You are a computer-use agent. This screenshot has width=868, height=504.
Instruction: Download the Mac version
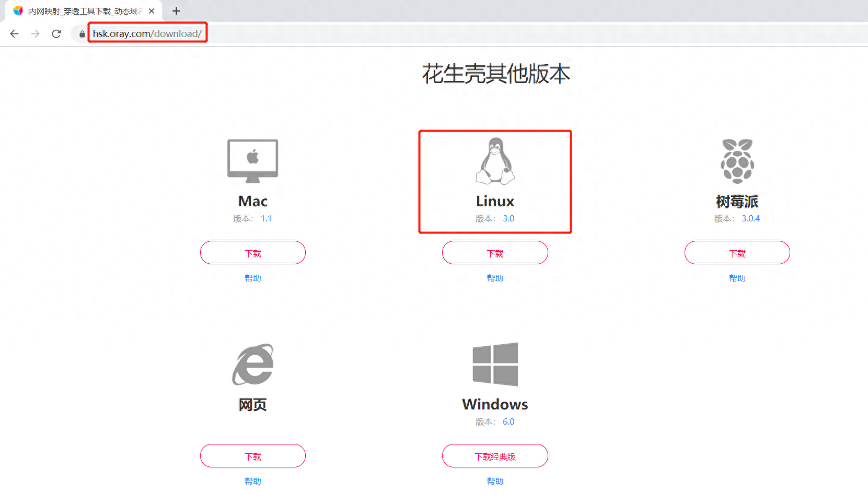[x=253, y=253]
